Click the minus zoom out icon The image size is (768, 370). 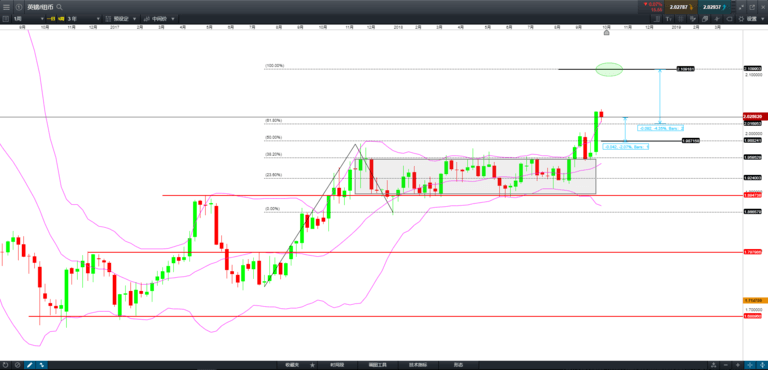coord(726,365)
